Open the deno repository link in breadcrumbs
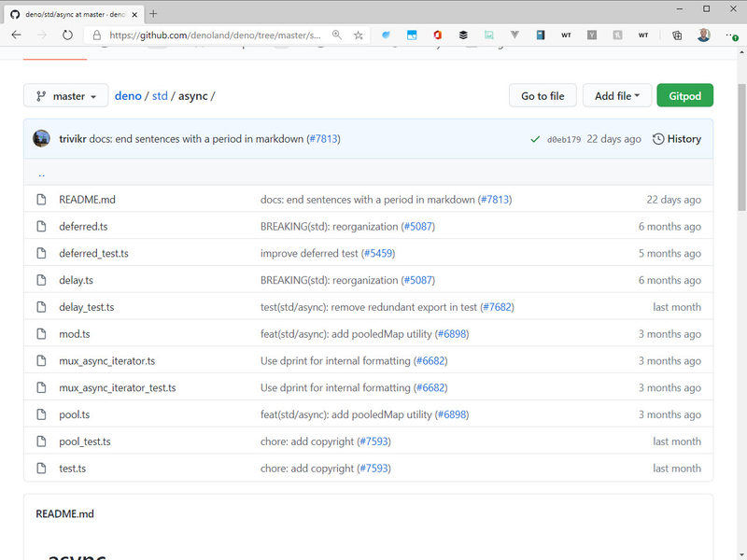This screenshot has width=747, height=560. pos(128,95)
